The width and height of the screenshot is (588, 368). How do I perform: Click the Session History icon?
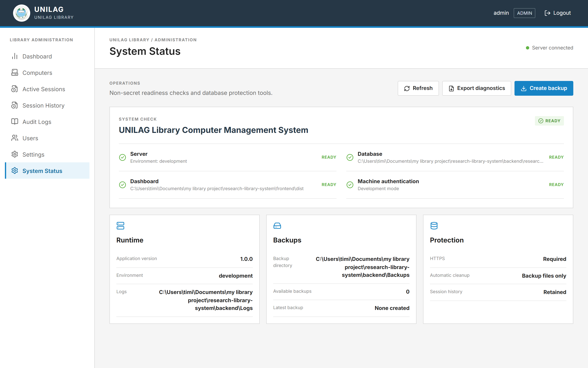point(14,105)
